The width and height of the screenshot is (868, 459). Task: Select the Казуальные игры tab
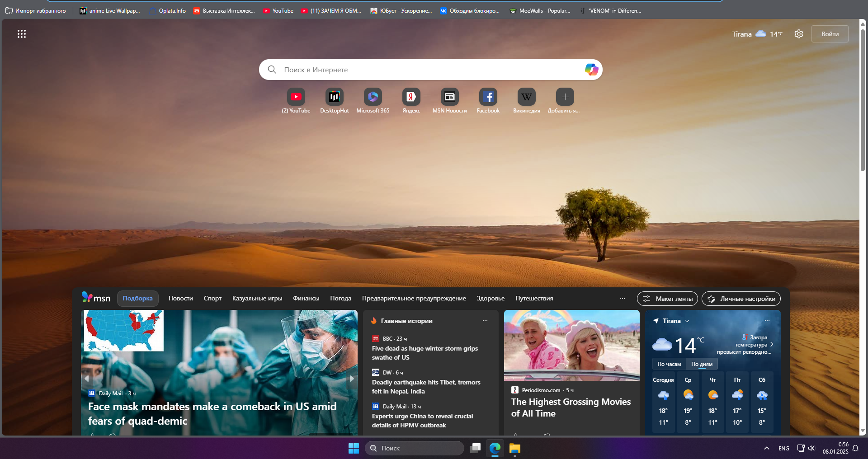[x=257, y=299]
